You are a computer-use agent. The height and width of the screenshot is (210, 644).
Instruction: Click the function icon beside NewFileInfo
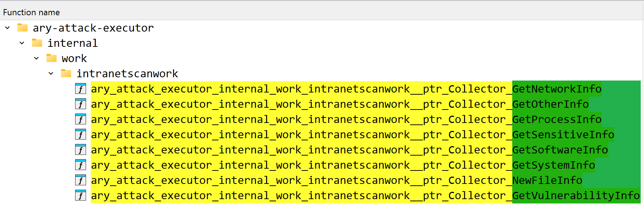[x=80, y=180]
